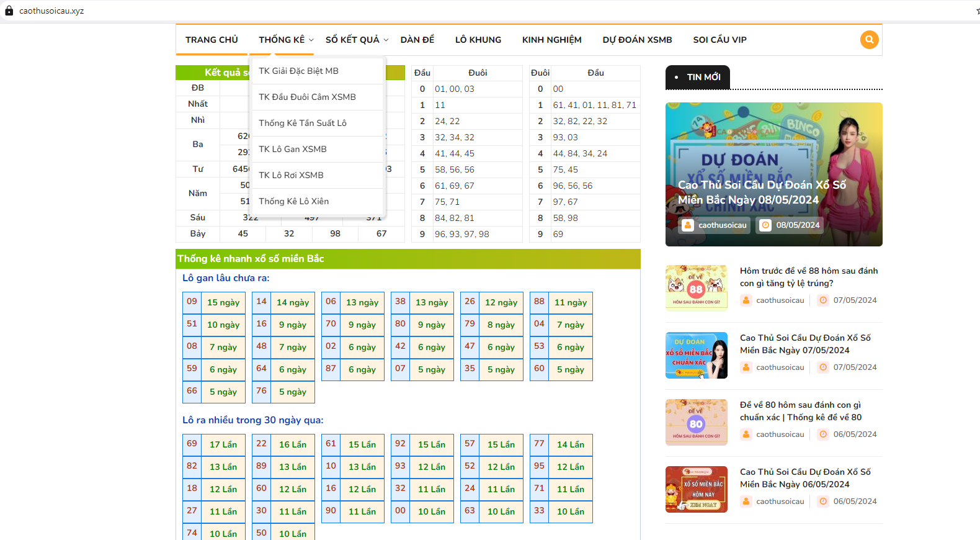Open 'Đề về 80 hôm sau' article
The image size is (980, 540).
click(801, 411)
